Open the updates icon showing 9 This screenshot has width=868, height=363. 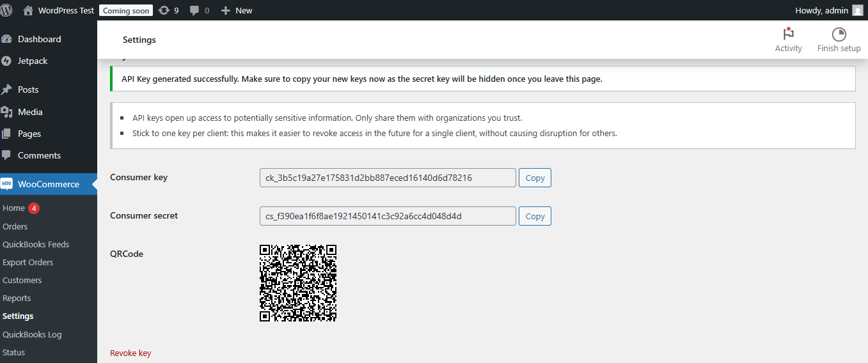point(164,10)
